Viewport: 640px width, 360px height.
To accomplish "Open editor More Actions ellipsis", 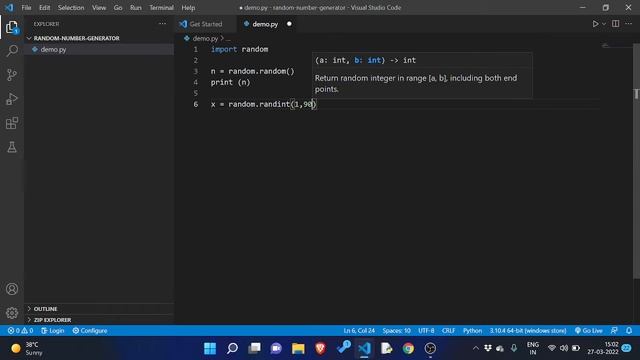I will click(x=629, y=24).
